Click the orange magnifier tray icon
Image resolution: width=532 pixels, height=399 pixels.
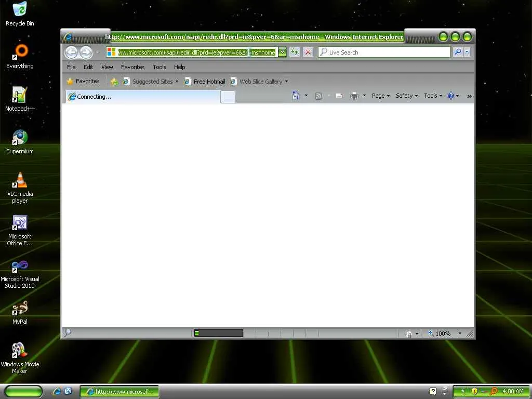click(494, 391)
